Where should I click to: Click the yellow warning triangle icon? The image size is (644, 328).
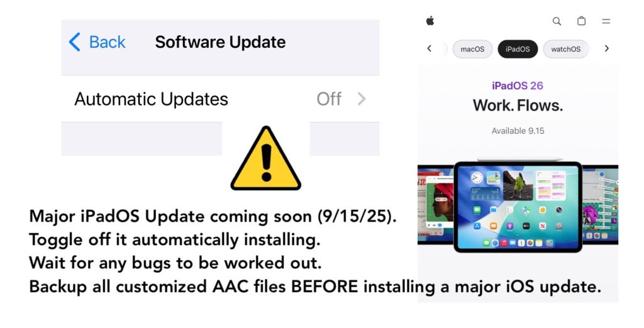(266, 158)
